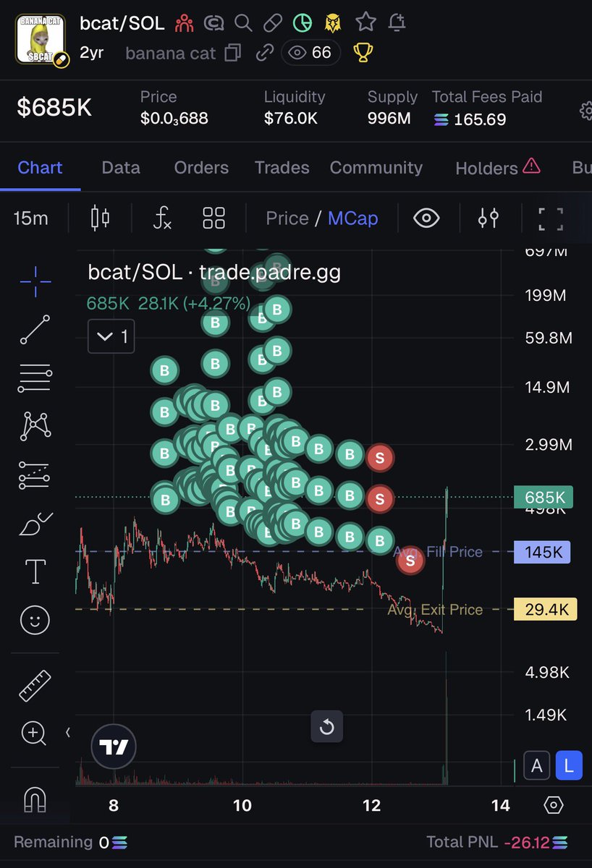Select the forecast projection tool
592x868 pixels.
pyautogui.click(x=35, y=475)
